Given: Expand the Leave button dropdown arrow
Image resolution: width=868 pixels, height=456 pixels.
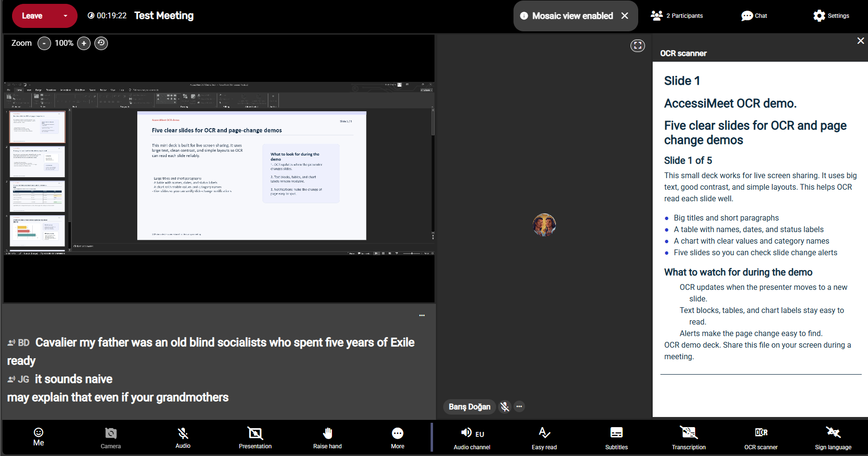Looking at the screenshot, I should [x=66, y=16].
